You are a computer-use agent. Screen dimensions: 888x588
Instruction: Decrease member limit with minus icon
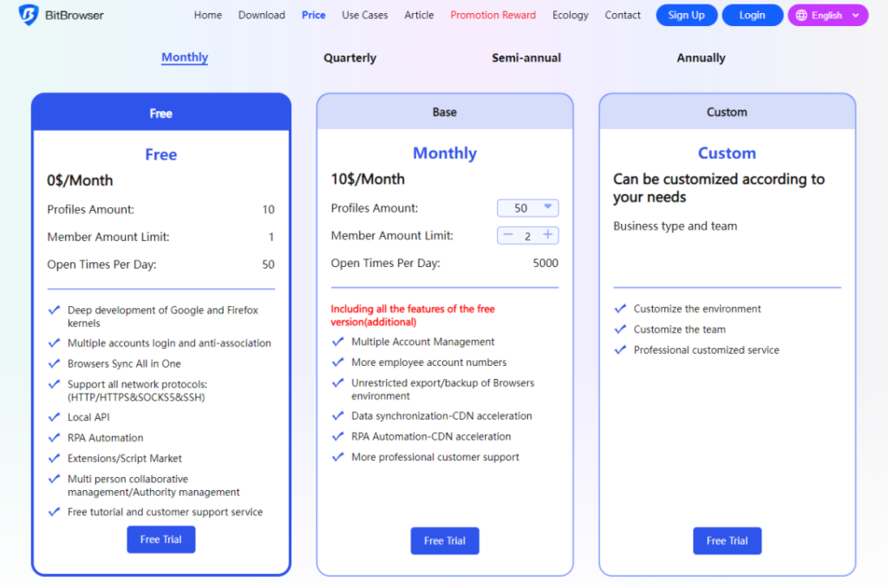coord(508,234)
